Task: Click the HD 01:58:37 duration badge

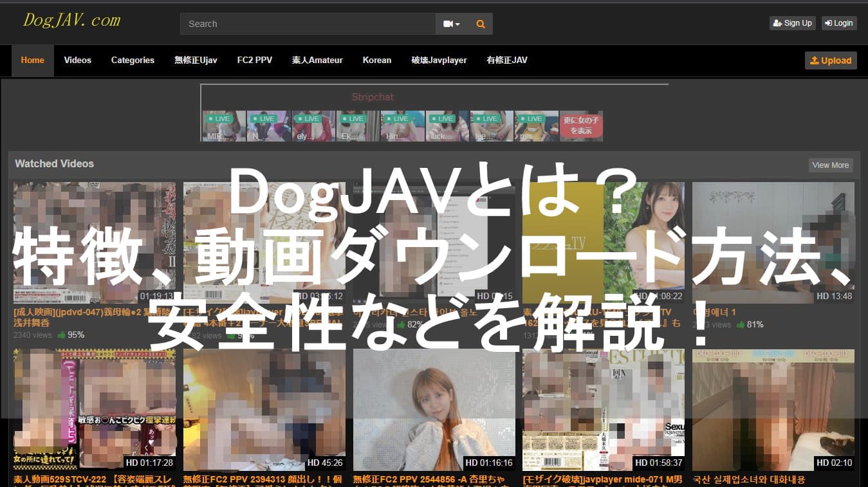Action: point(658,463)
